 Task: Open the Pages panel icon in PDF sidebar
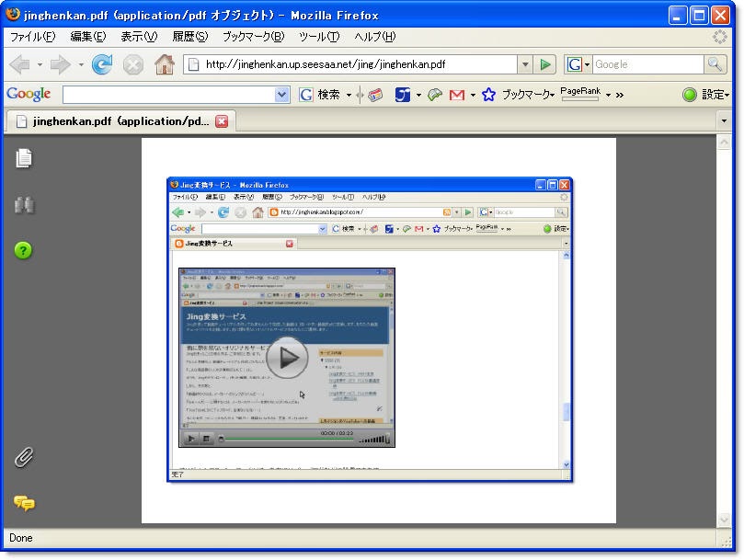pyautogui.click(x=24, y=158)
